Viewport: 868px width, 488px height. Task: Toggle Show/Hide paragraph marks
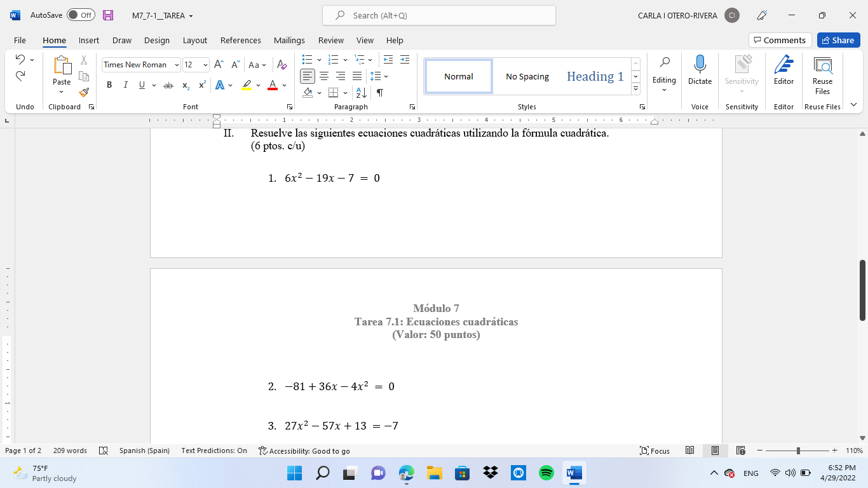(x=379, y=92)
